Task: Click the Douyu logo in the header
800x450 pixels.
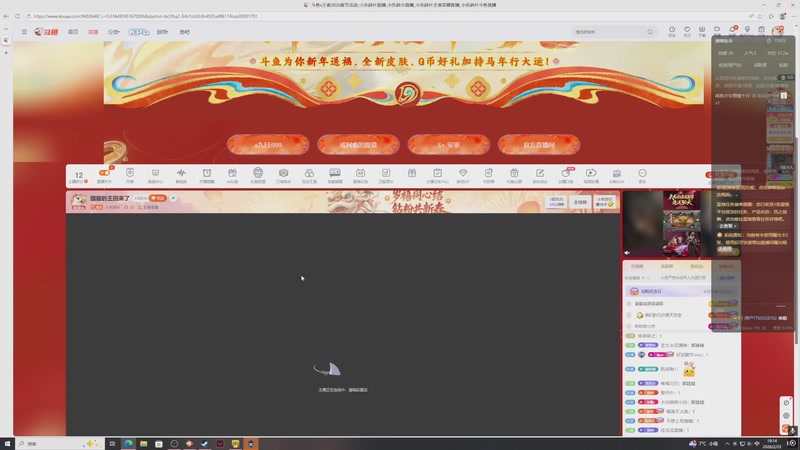Action: click(46, 32)
